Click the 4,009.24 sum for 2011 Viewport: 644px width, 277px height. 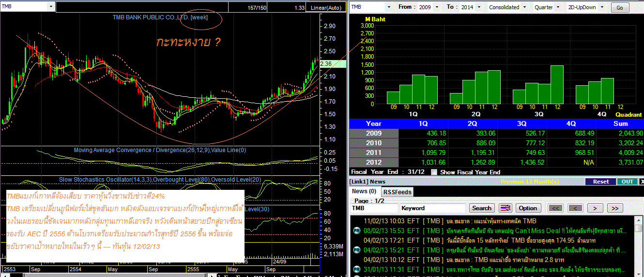(x=620, y=153)
